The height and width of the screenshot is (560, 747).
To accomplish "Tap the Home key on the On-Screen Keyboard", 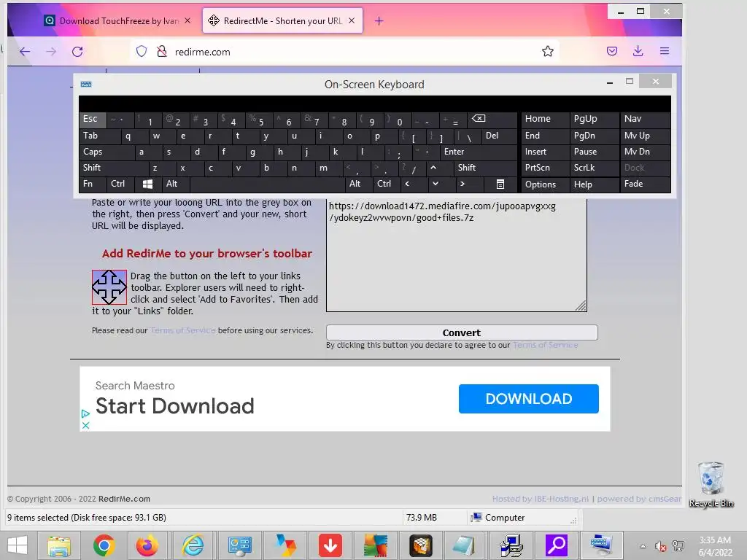I will (545, 119).
